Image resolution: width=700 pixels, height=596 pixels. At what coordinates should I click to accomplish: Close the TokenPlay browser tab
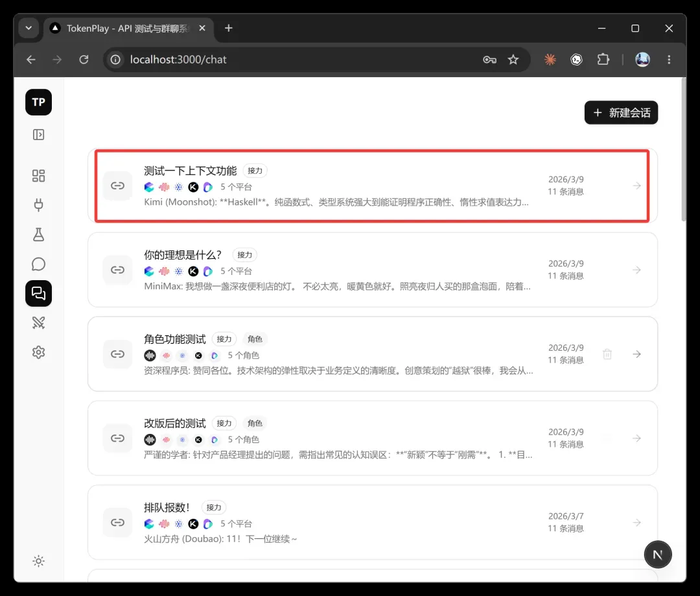(x=202, y=28)
